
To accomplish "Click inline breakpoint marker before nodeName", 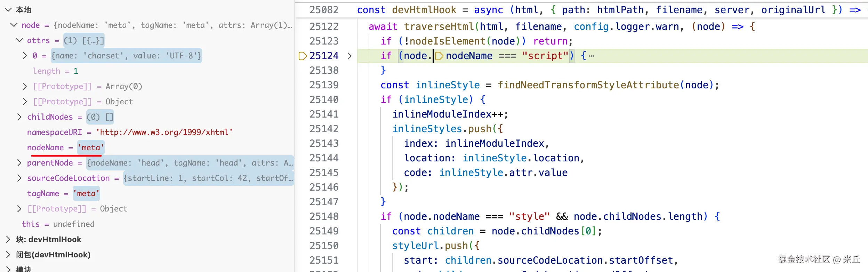I will tap(439, 56).
